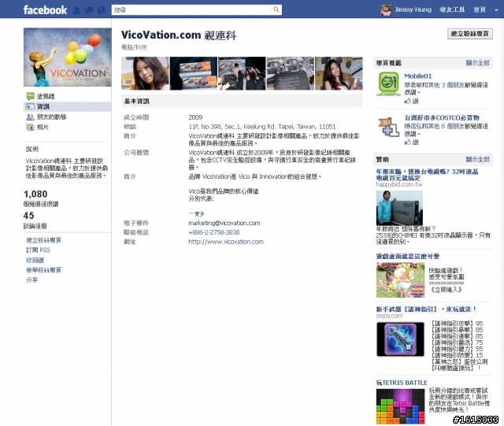The image size is (504, 426).
Task: Open the Mobile01 page name link
Action: (418, 76)
